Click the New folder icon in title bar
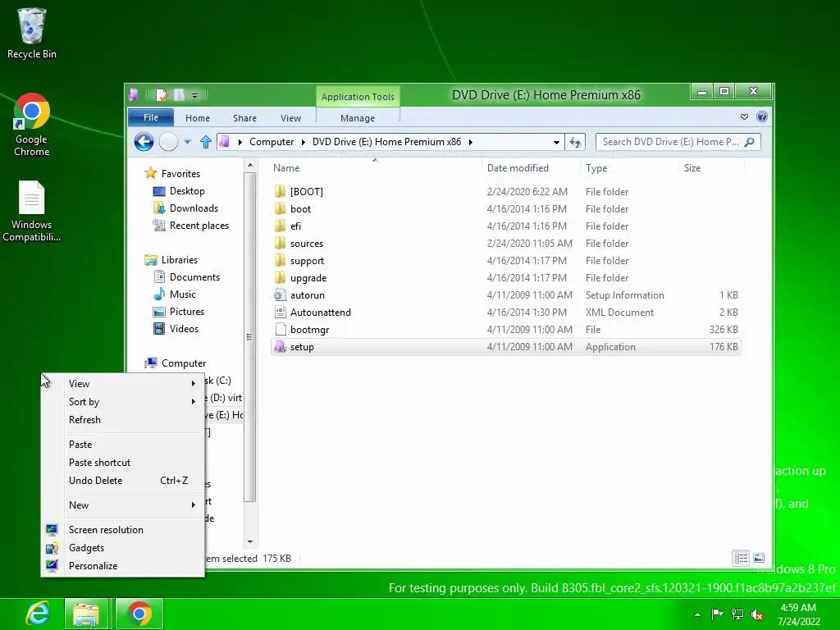The width and height of the screenshot is (840, 630). tap(179, 95)
